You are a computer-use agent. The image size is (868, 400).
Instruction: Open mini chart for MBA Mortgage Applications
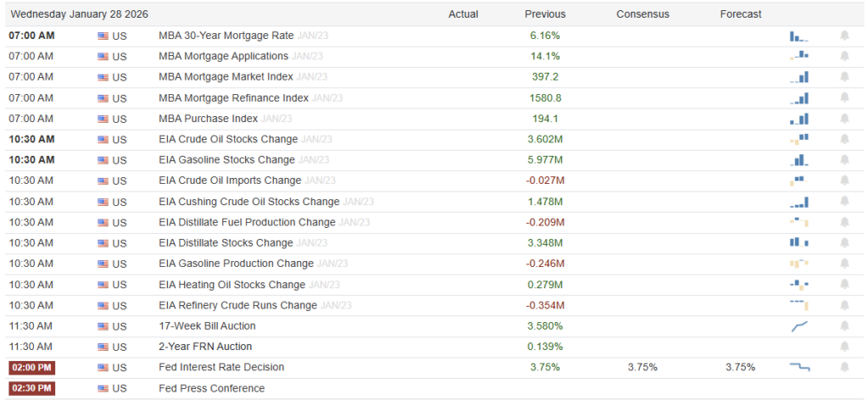(799, 56)
